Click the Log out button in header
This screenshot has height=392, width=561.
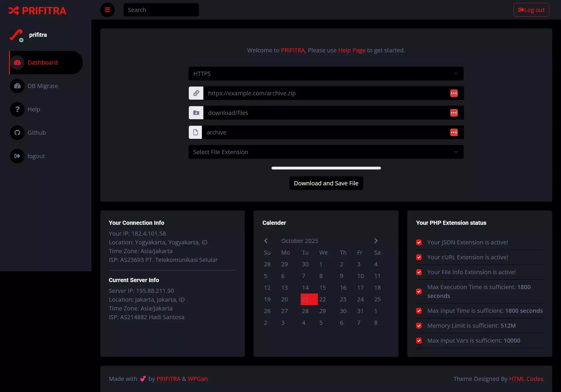[531, 10]
